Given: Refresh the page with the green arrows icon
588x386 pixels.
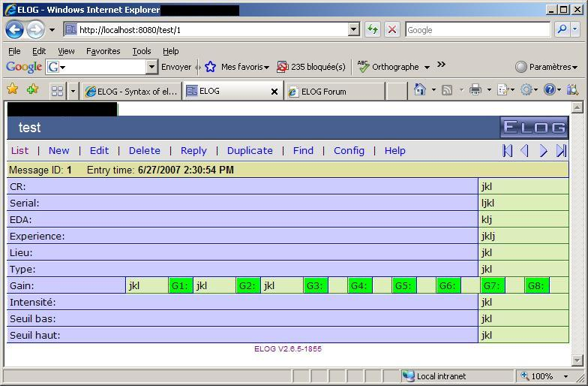Looking at the screenshot, I should click(373, 29).
